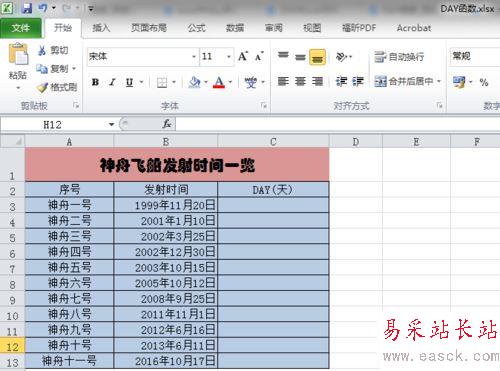Click the Name Box showing H12
Viewport: 500px width, 371px height.
point(53,125)
